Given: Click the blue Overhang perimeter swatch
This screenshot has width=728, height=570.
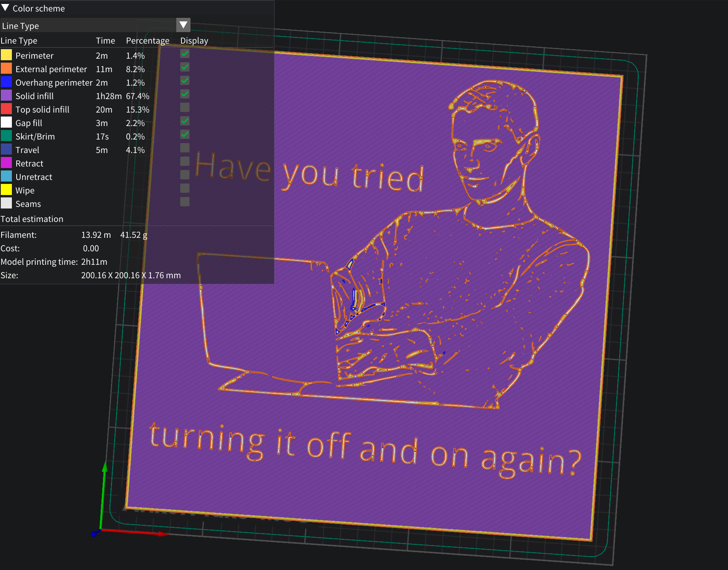Looking at the screenshot, I should [6, 82].
